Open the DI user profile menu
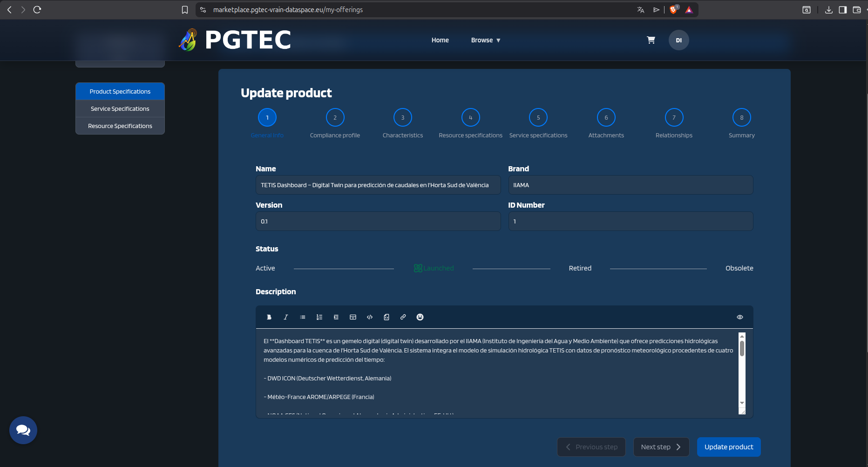 pos(679,40)
